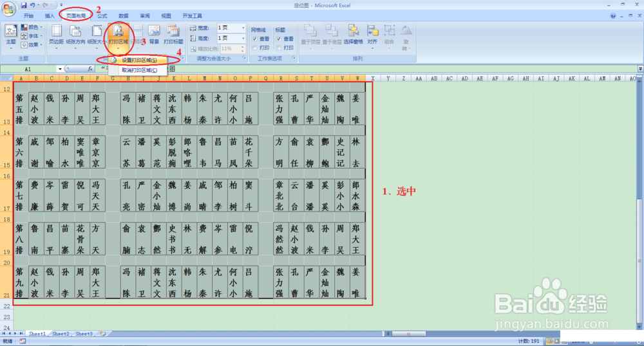Click 置于底层 send to back icon
The height and width of the screenshot is (346, 644).
click(332, 31)
